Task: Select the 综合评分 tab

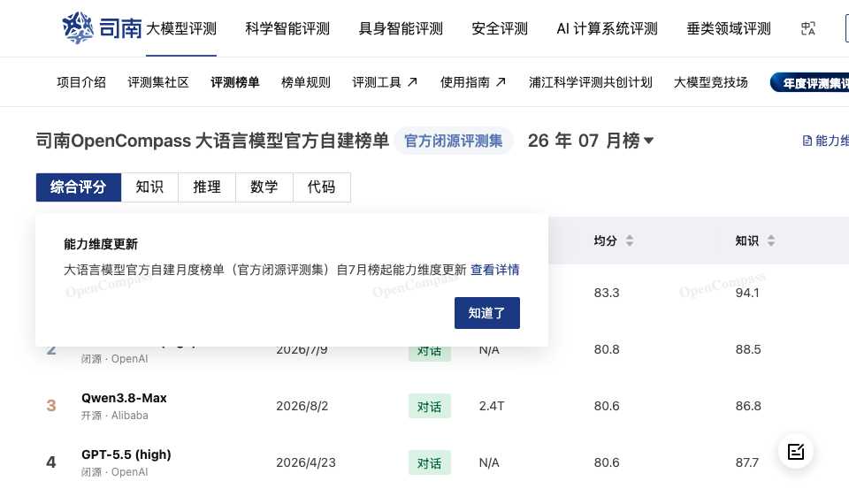Action: [x=79, y=187]
